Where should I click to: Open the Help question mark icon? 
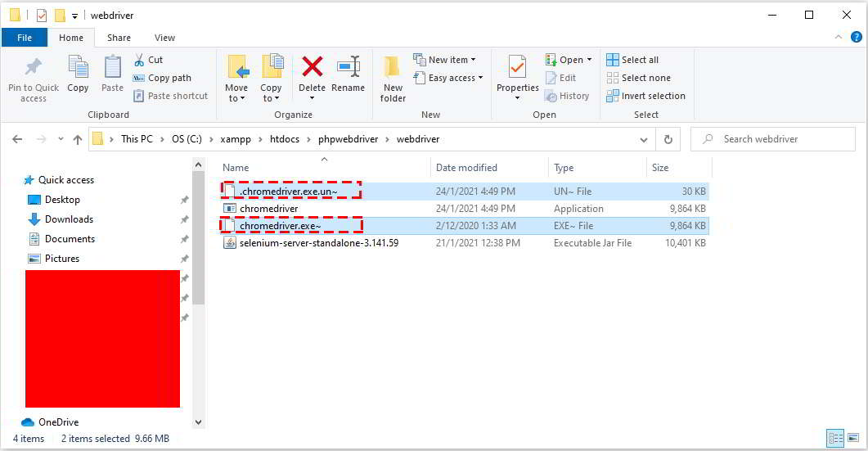click(x=856, y=37)
